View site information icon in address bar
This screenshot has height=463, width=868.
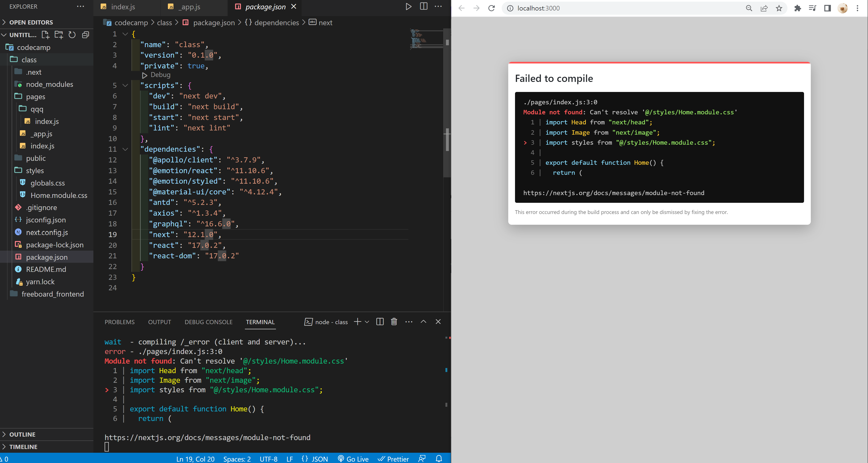tap(510, 8)
